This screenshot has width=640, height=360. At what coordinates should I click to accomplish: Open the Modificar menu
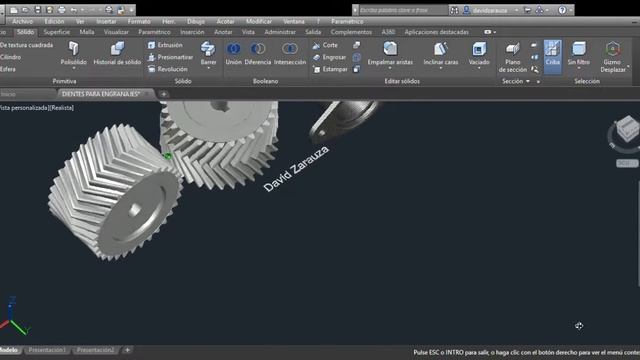[259, 21]
